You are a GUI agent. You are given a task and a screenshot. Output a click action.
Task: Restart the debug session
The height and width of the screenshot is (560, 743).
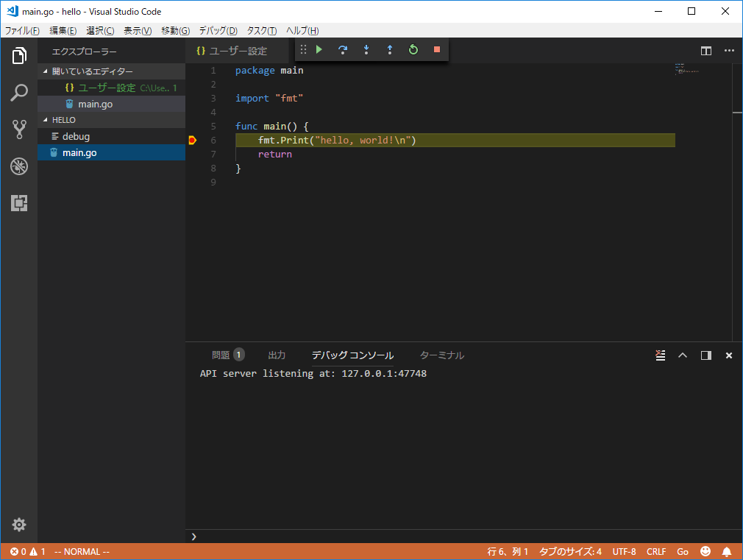413,49
